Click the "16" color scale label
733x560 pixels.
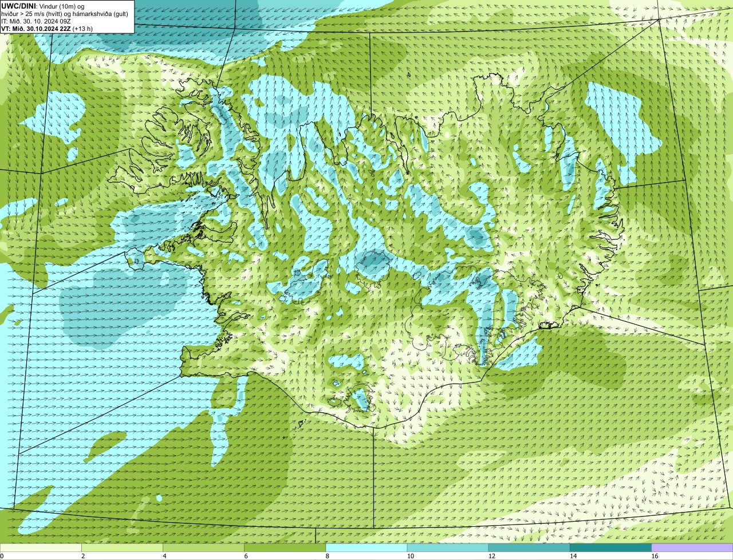click(x=655, y=556)
